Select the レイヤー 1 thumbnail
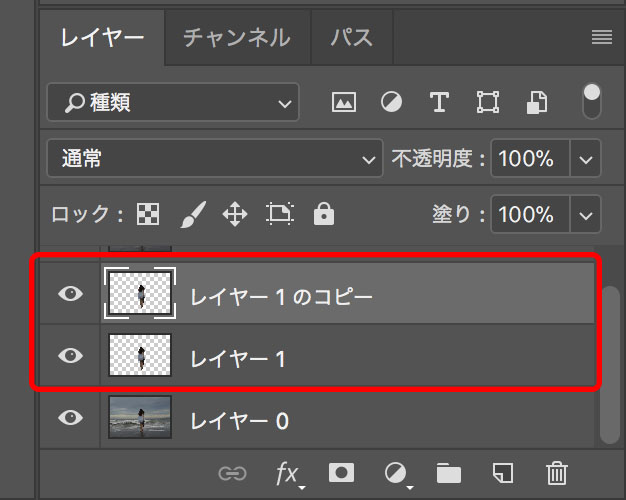Screen dimensions: 626x500 coord(140,355)
